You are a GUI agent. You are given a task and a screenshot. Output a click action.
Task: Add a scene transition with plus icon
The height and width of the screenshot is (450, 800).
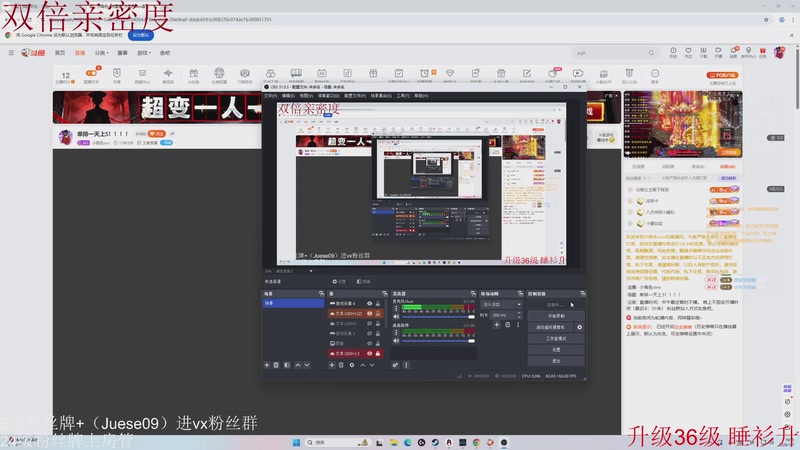[x=496, y=324]
